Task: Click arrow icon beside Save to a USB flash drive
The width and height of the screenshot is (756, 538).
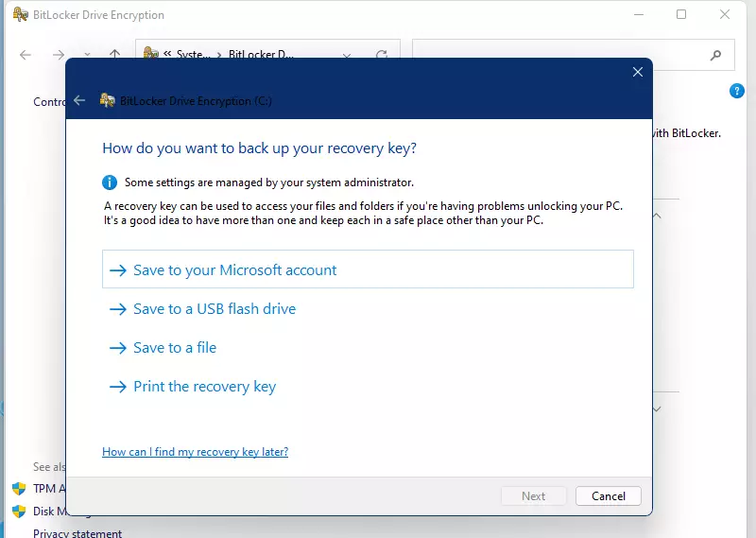Action: [117, 309]
